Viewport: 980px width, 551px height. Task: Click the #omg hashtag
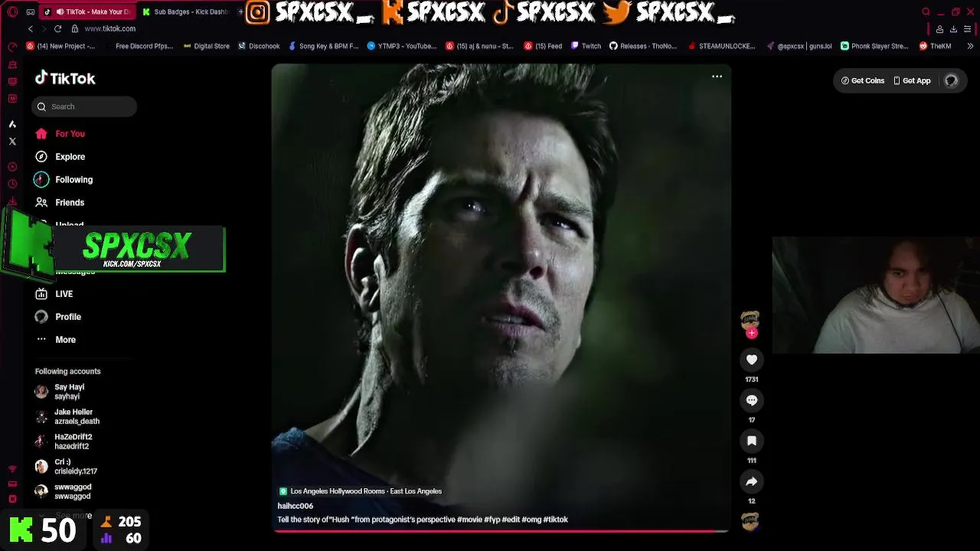[531, 520]
